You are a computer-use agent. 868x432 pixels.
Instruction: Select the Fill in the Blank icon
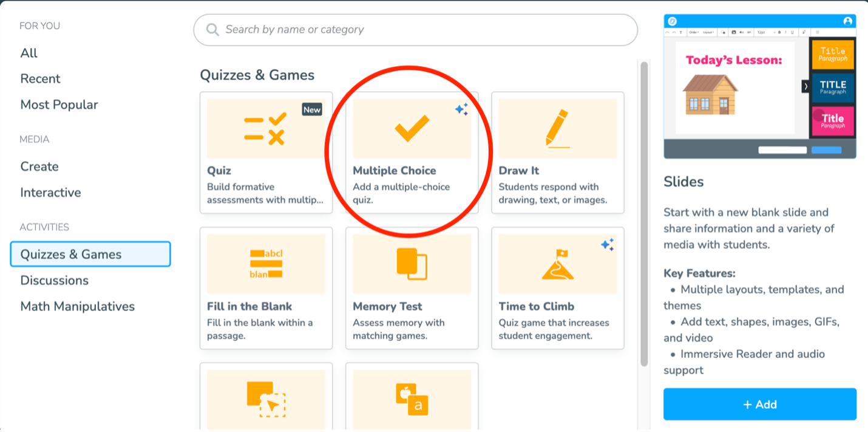tap(266, 264)
